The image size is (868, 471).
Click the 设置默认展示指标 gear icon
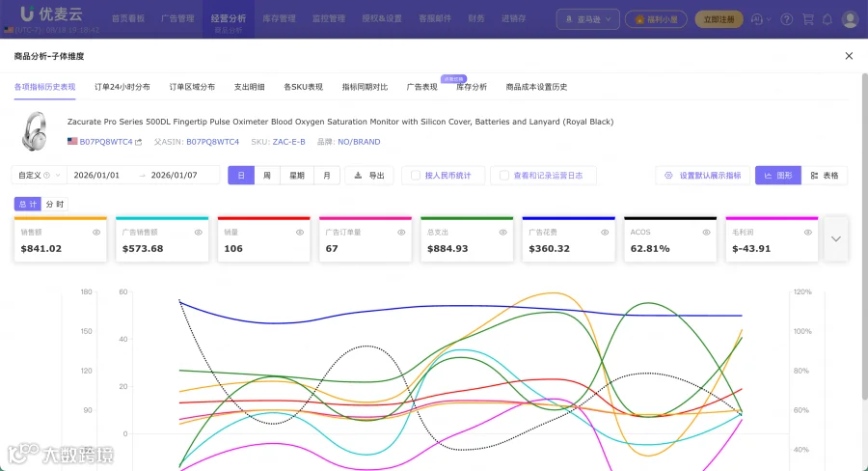coord(668,175)
